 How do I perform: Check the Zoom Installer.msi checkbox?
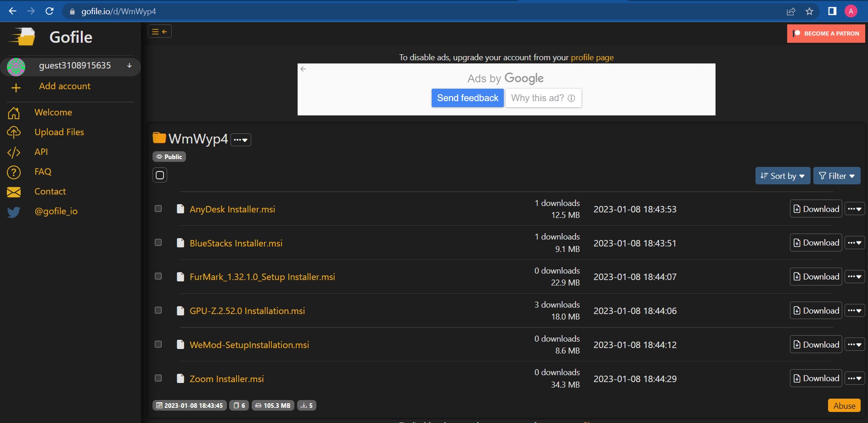pyautogui.click(x=158, y=378)
